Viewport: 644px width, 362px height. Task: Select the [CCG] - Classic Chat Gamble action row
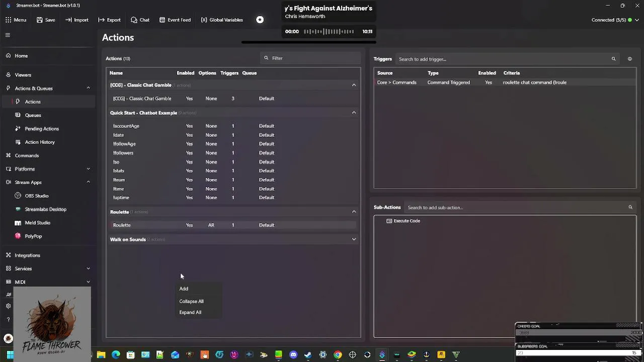coord(233,99)
